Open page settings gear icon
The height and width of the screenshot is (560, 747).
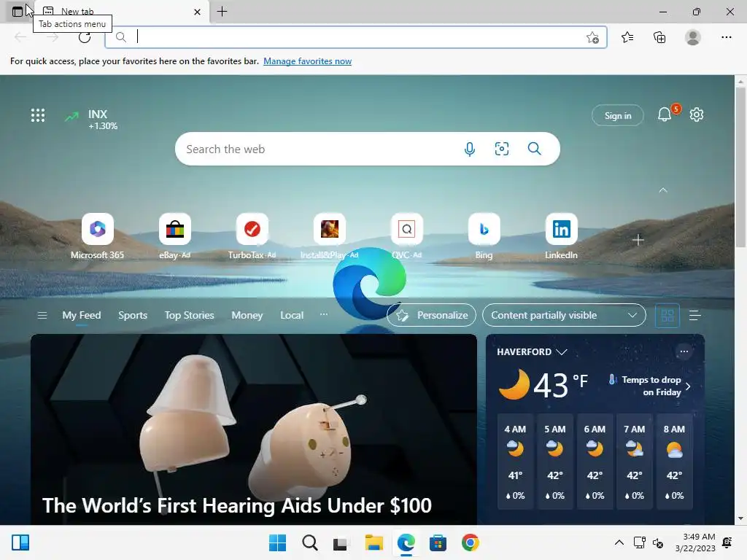tap(697, 114)
